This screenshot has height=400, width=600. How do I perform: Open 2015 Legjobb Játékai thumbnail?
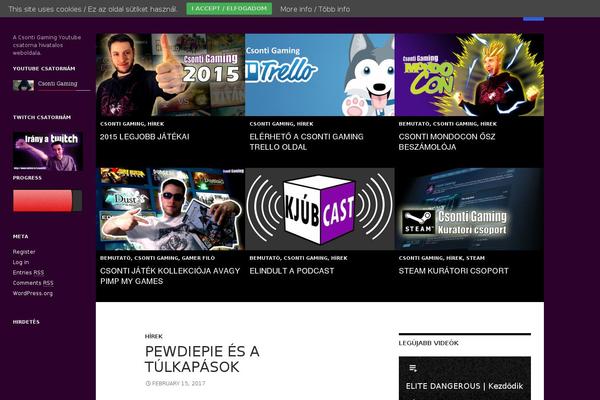(170, 75)
